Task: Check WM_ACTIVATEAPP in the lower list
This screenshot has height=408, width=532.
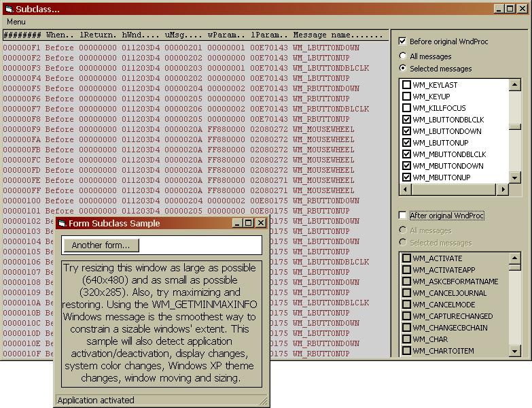Action: 407,270
